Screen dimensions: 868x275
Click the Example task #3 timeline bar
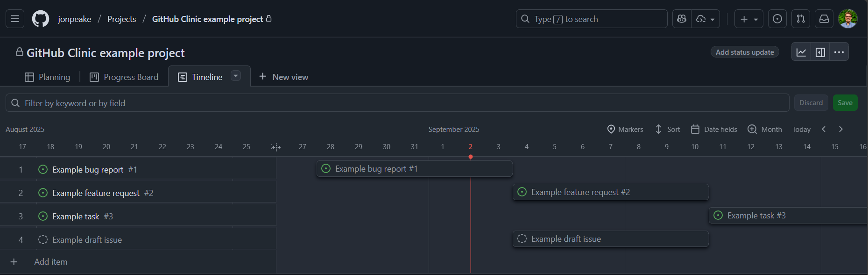tap(789, 216)
